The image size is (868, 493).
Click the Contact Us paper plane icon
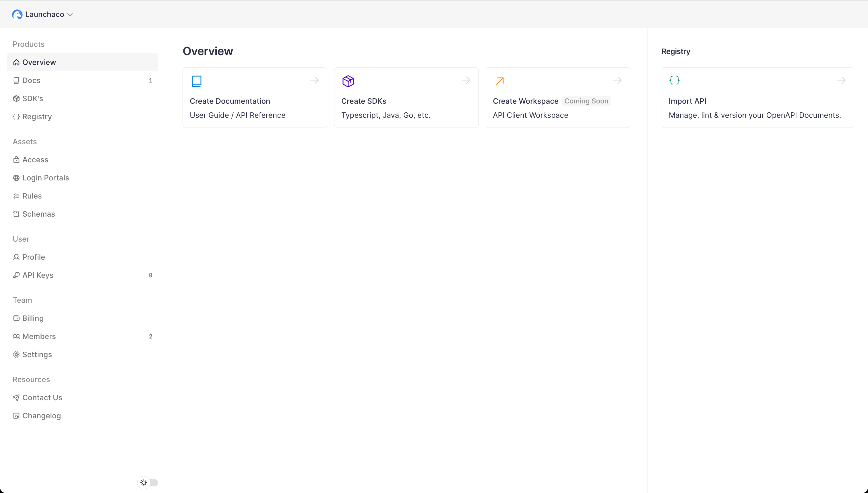click(x=16, y=398)
